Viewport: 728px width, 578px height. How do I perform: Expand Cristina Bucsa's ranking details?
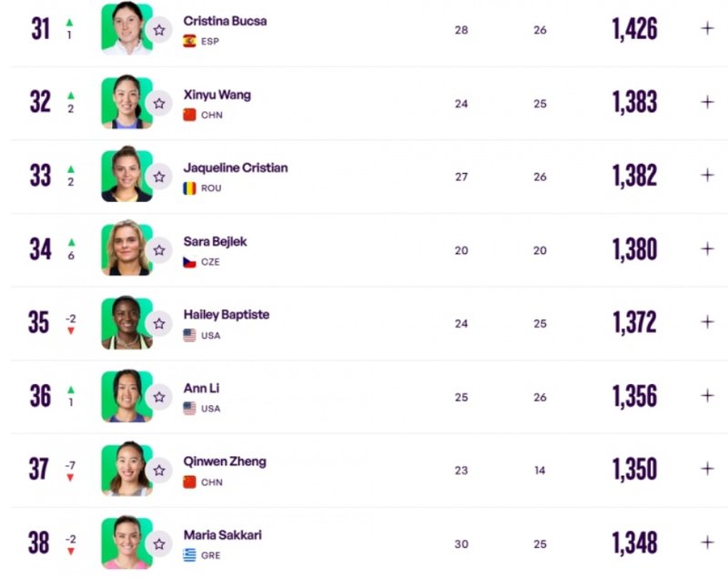click(x=707, y=28)
